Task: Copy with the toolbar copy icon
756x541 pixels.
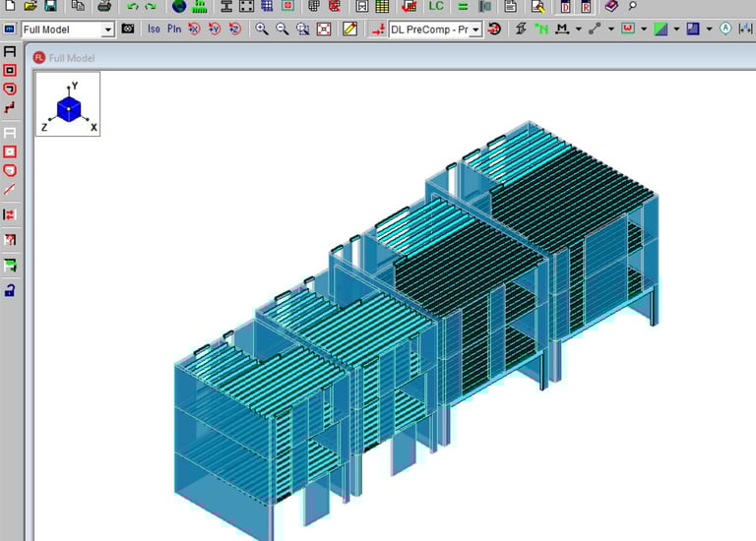Action: 78,6
